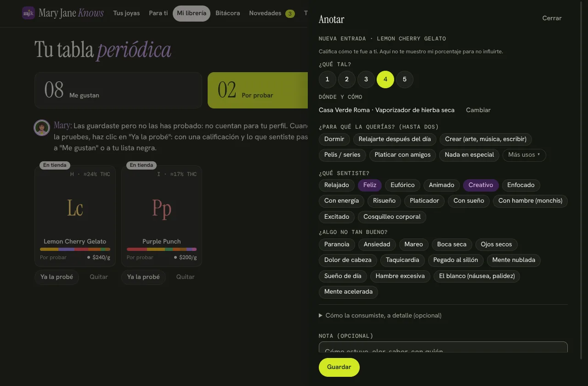The width and height of the screenshot is (588, 386).
Task: Close the Anotar panel with Cerrar
Action: 552,18
